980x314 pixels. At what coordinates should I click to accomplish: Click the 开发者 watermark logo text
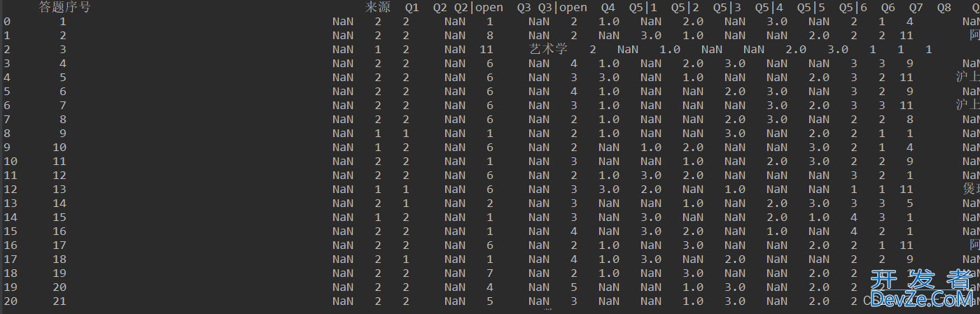923,280
